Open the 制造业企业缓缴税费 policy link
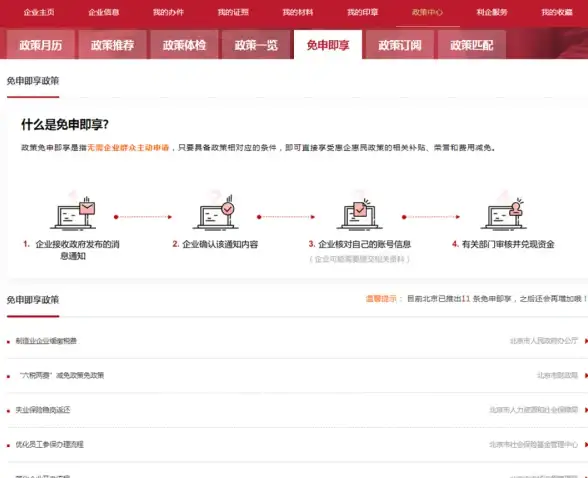Screen dimensions: 588x478 pyautogui.click(x=46, y=341)
